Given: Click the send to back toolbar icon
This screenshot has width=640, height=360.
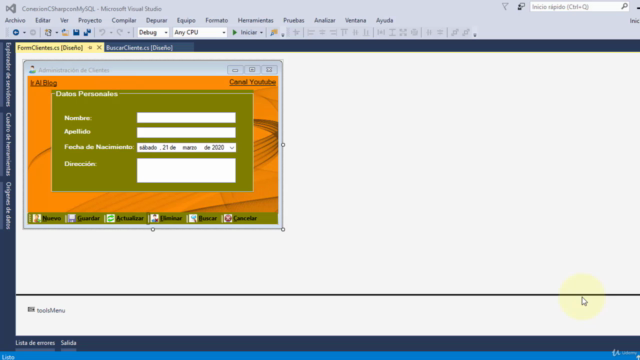Looking at the screenshot, I should coord(466,32).
